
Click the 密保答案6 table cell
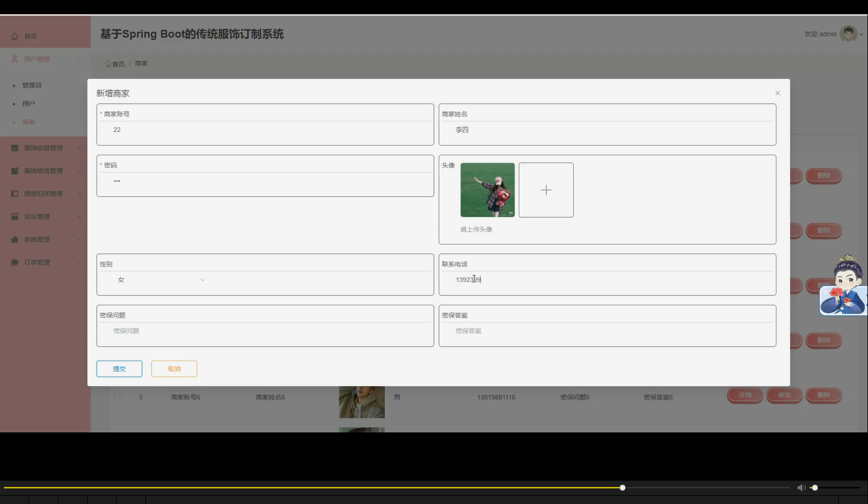click(658, 397)
